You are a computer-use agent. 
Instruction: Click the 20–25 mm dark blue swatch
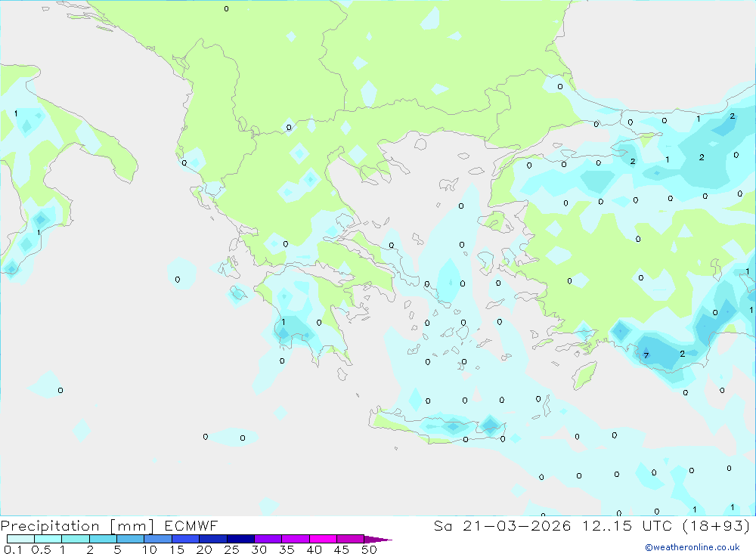click(x=212, y=539)
